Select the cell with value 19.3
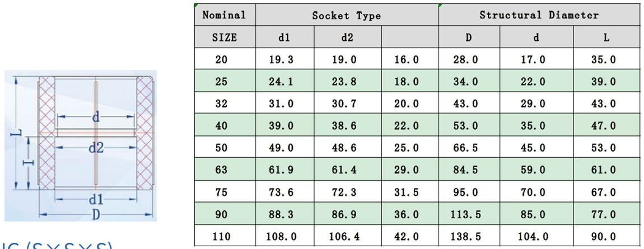The image size is (644, 249). click(x=284, y=60)
